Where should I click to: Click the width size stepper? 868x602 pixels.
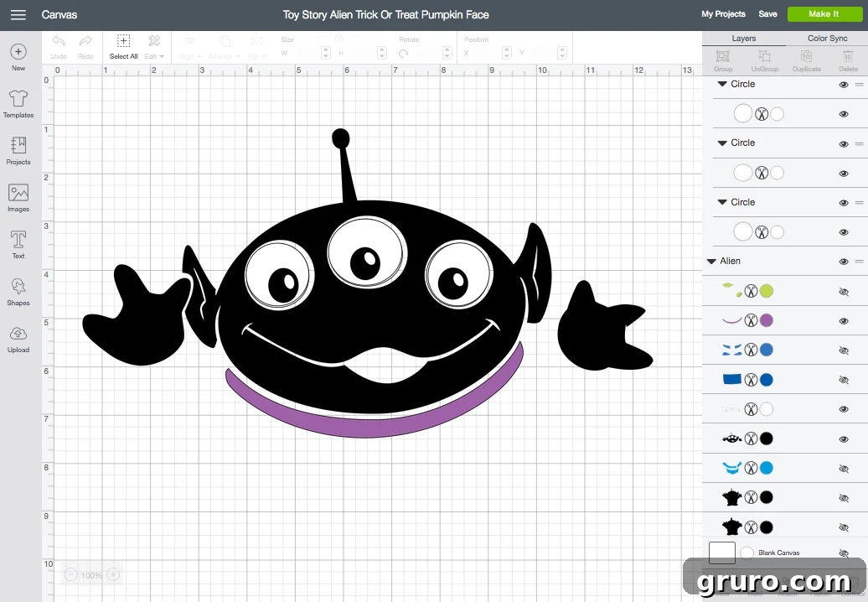coord(325,53)
